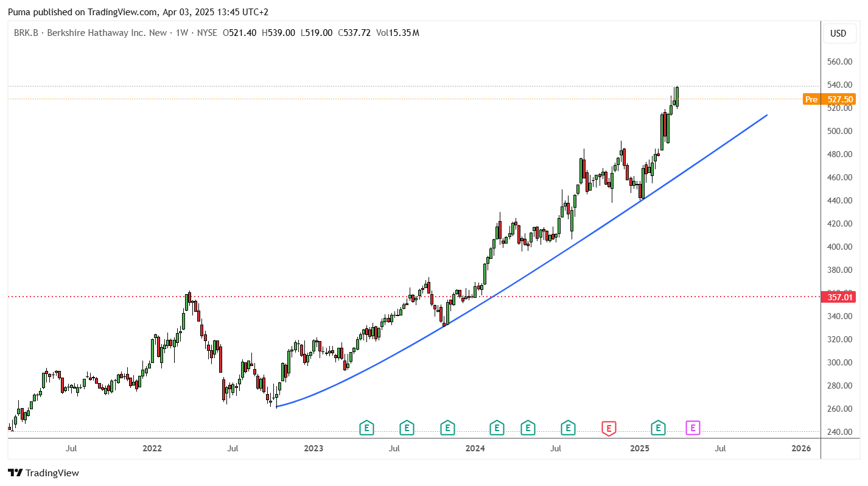Click the 480.00 price axis label
Viewport: 868px width, 486px height.
[841, 154]
